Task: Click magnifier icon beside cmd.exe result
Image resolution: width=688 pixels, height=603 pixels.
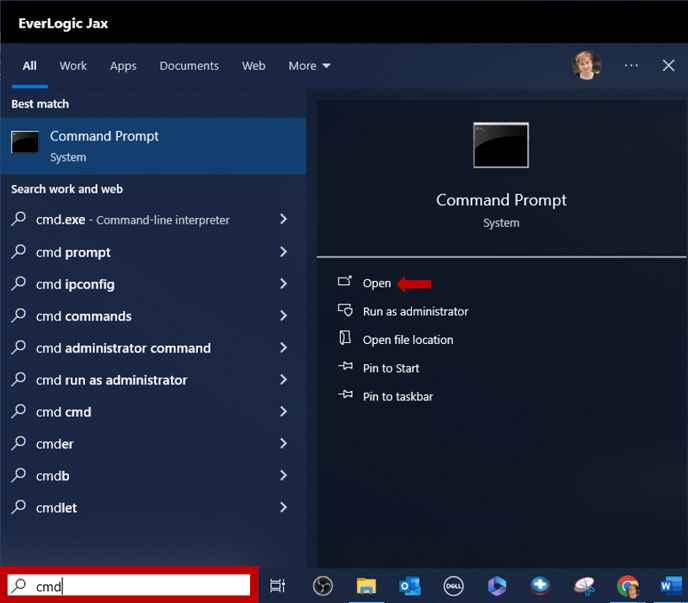Action: [18, 219]
